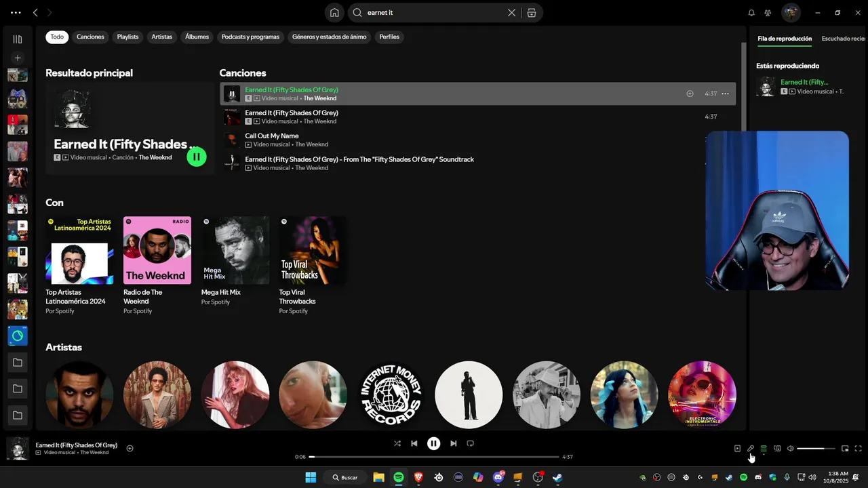Open the Internet Money Records artist
The height and width of the screenshot is (488, 868).
click(x=391, y=394)
